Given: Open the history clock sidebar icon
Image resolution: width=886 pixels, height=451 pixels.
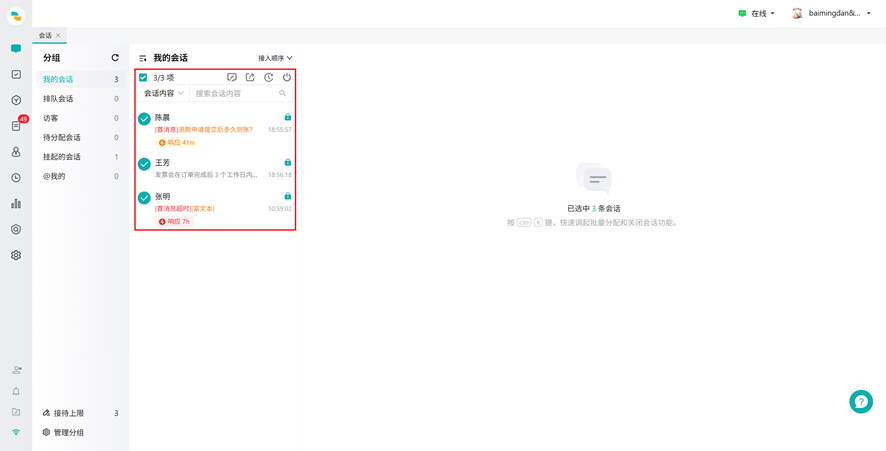Looking at the screenshot, I should [x=16, y=177].
